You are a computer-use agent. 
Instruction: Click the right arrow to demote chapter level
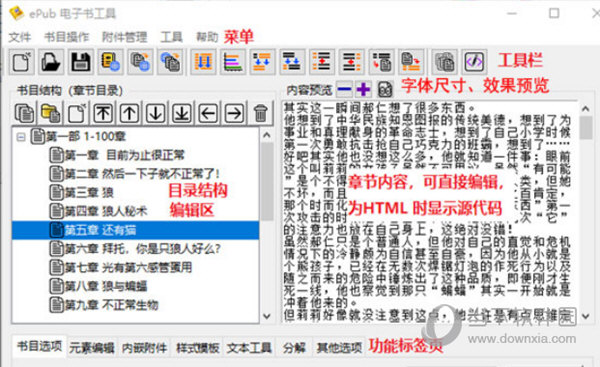(x=234, y=113)
